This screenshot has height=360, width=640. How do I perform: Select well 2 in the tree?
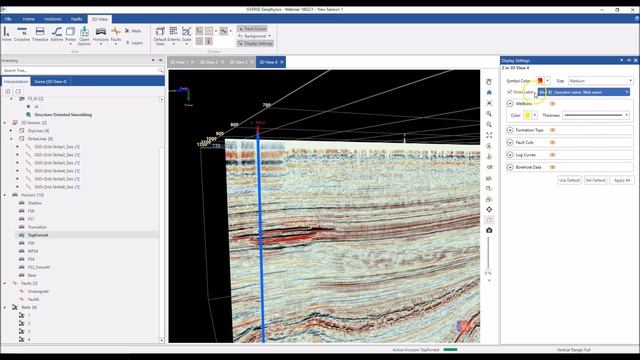pyautogui.click(x=29, y=323)
